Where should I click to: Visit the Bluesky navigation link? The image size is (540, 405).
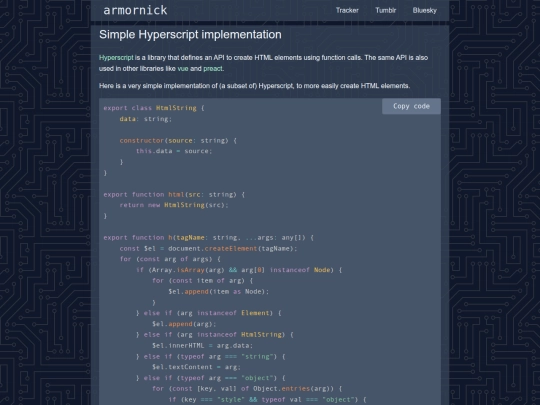point(425,10)
